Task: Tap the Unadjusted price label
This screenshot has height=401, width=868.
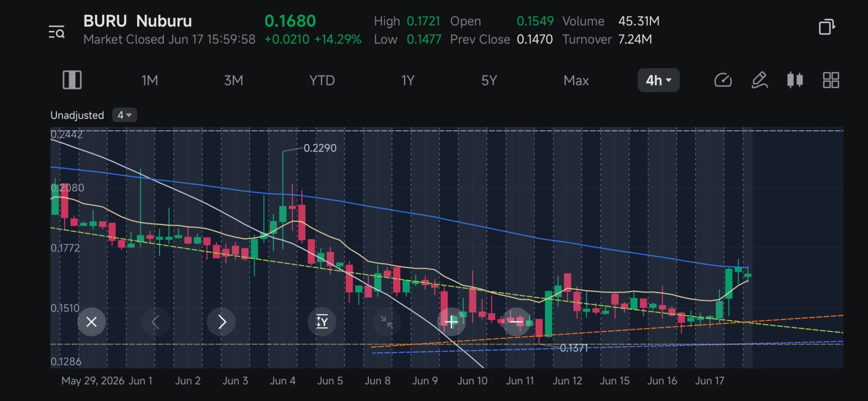Action: tap(77, 115)
